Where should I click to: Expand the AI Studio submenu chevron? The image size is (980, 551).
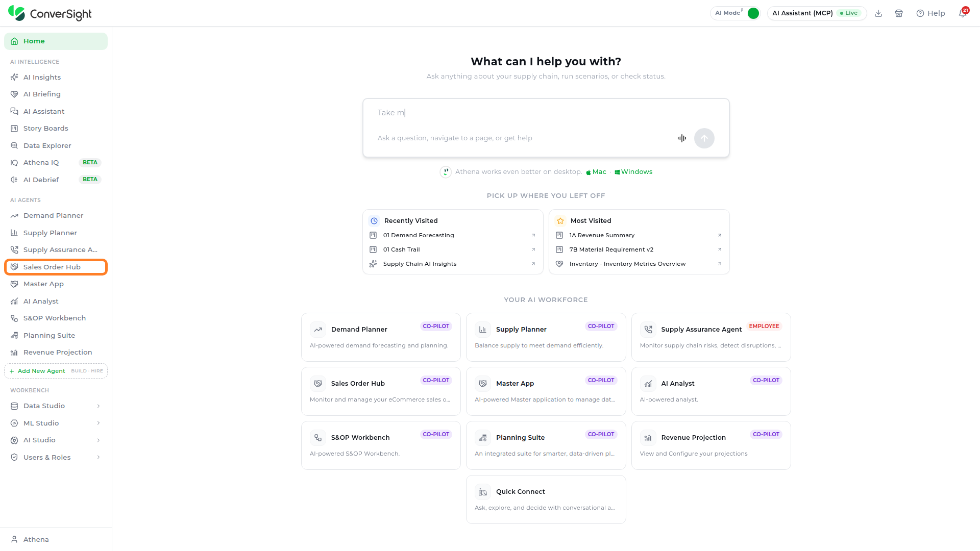99,440
